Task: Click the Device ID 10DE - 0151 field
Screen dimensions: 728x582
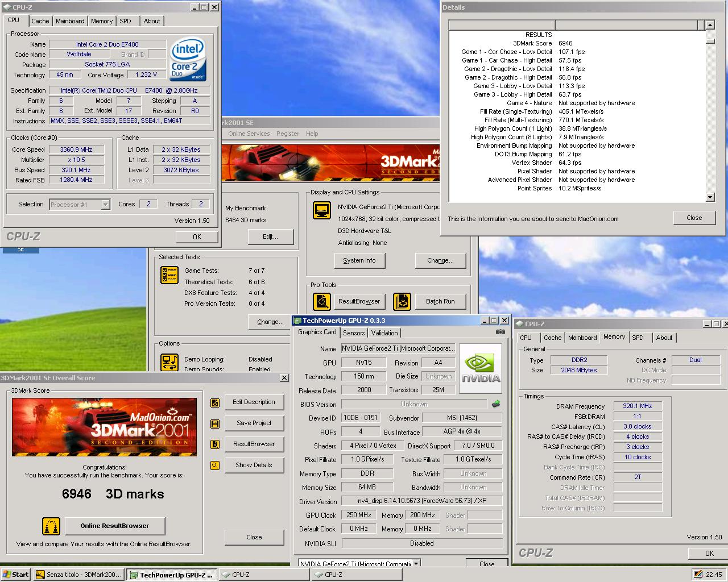Action: (x=360, y=418)
